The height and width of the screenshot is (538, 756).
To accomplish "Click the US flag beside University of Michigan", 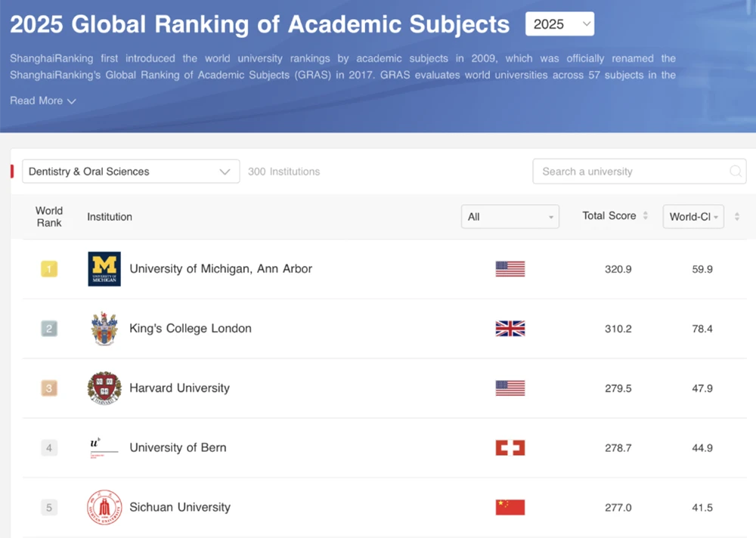I will tap(510, 268).
